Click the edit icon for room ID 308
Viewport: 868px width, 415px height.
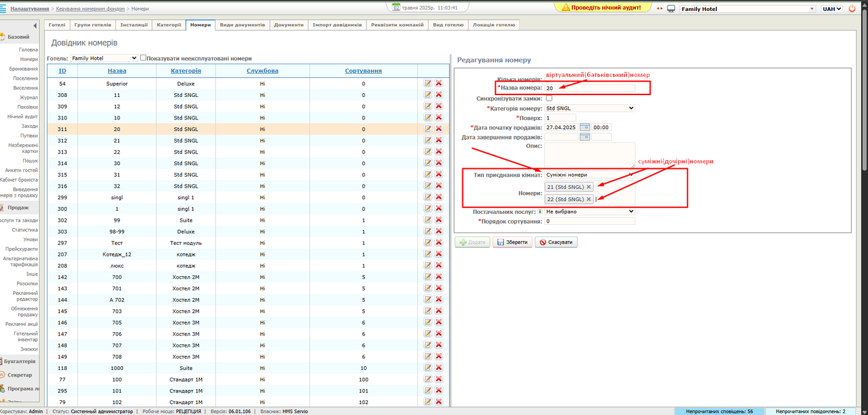(428, 94)
